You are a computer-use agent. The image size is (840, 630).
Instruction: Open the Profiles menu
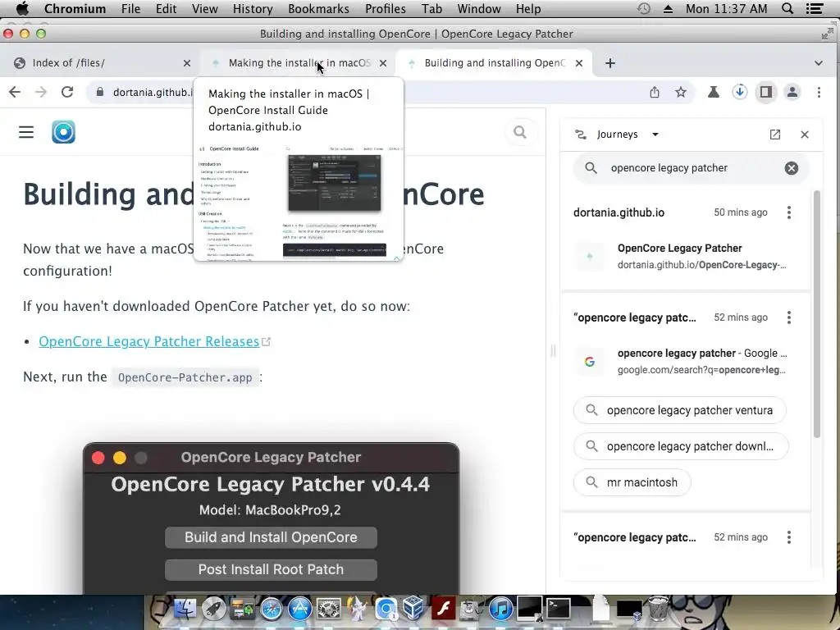(386, 9)
